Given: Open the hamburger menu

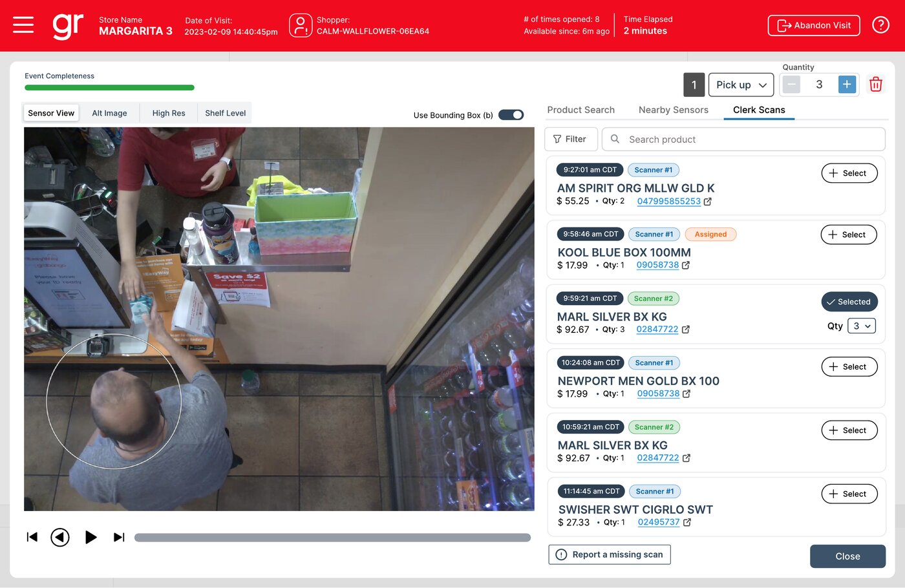Looking at the screenshot, I should (x=23, y=25).
